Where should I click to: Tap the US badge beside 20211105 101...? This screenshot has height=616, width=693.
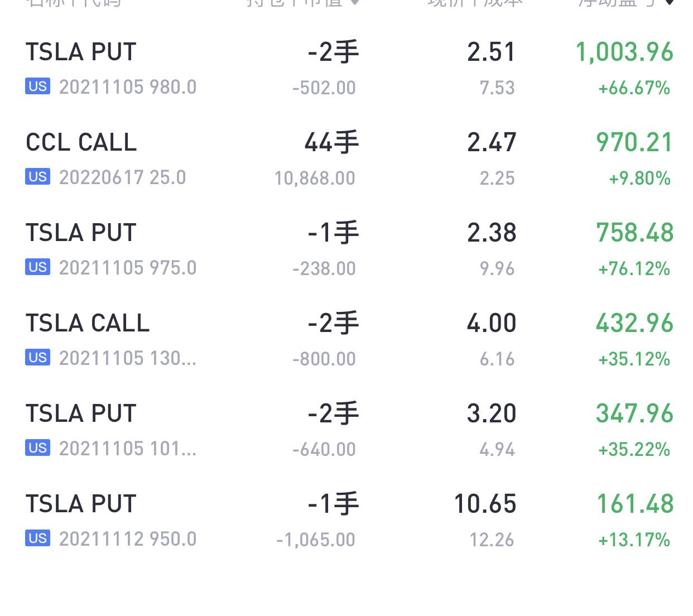pyautogui.click(x=37, y=448)
